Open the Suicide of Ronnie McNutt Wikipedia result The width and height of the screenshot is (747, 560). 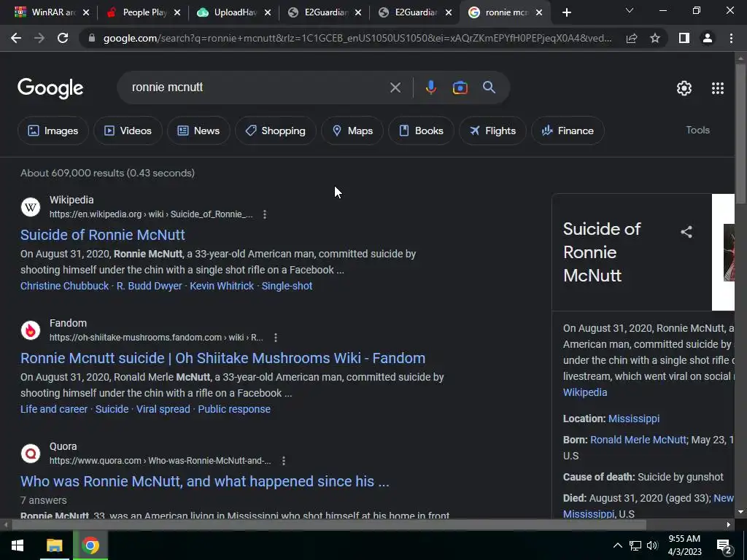(102, 235)
